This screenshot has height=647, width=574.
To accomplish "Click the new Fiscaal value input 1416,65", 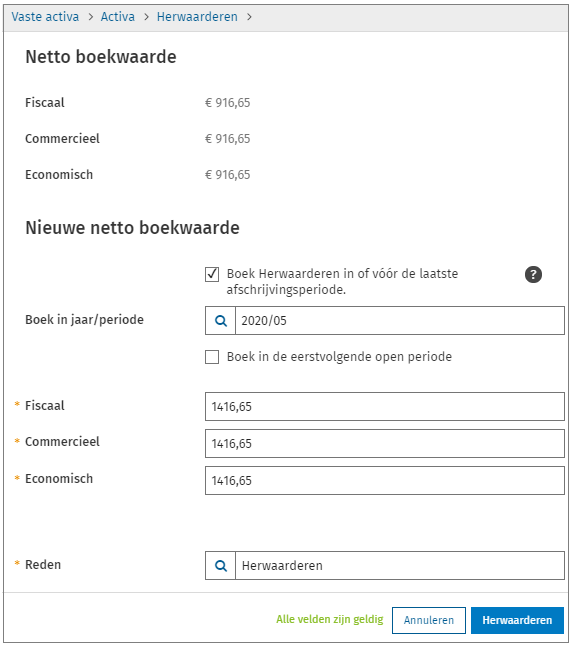I will pyautogui.click(x=385, y=406).
